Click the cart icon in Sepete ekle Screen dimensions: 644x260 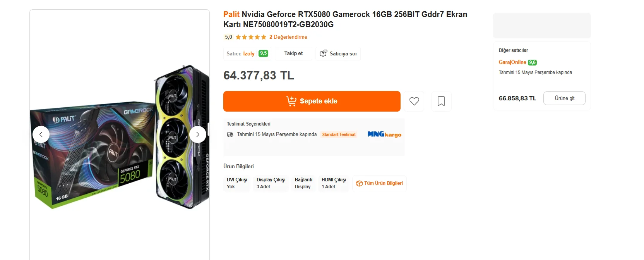pyautogui.click(x=291, y=101)
